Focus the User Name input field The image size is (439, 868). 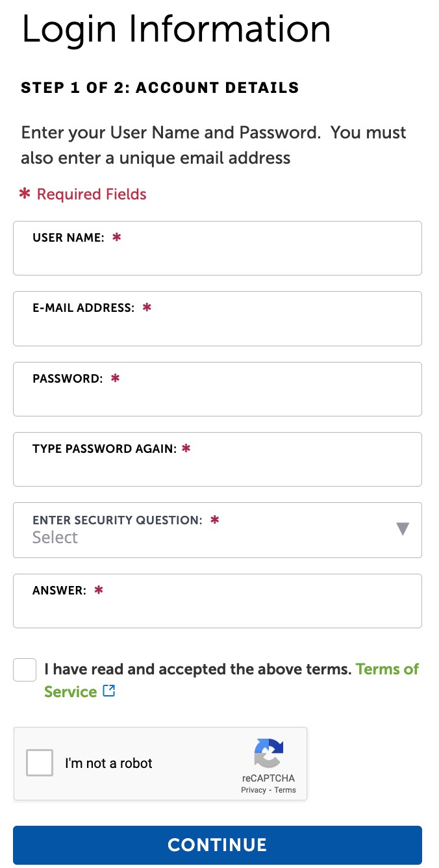[217, 257]
